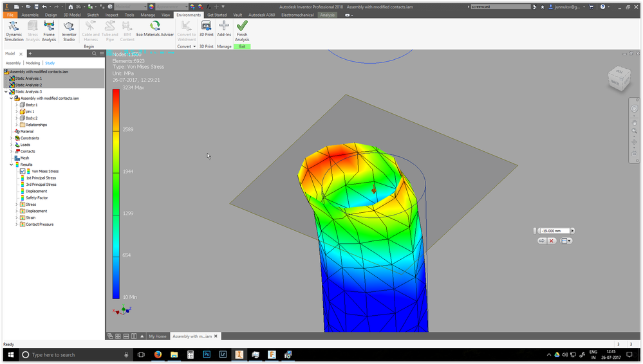The width and height of the screenshot is (643, 364).
Task: Click the screencast search box
Action: pyautogui.click(x=500, y=6)
